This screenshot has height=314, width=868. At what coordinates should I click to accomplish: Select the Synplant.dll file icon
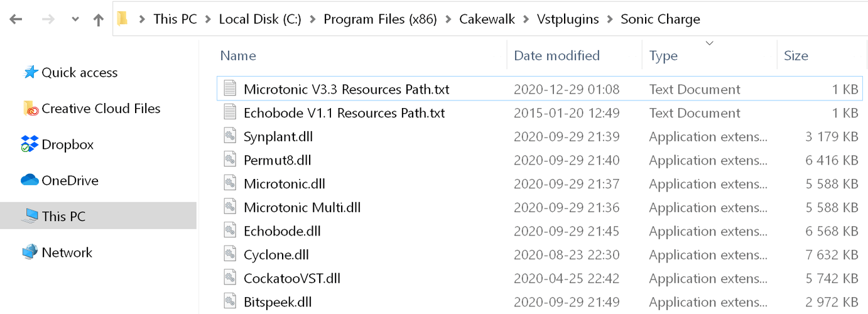click(231, 137)
